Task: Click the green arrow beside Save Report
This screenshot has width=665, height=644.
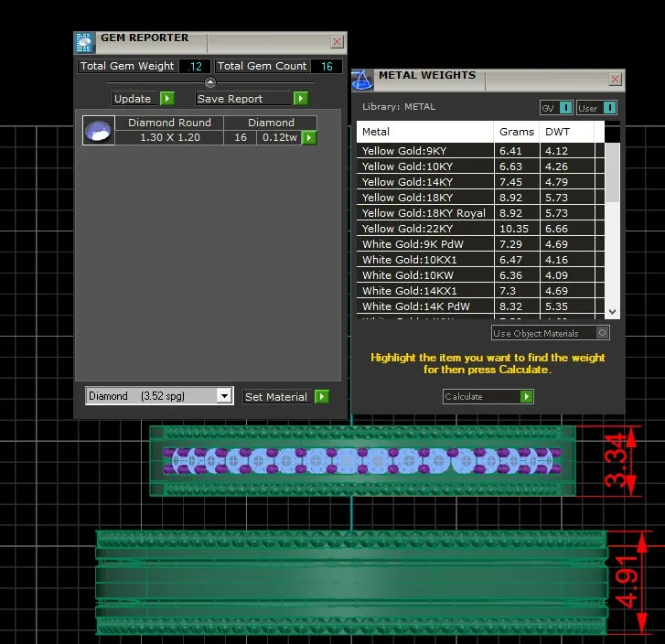Action: (x=301, y=99)
